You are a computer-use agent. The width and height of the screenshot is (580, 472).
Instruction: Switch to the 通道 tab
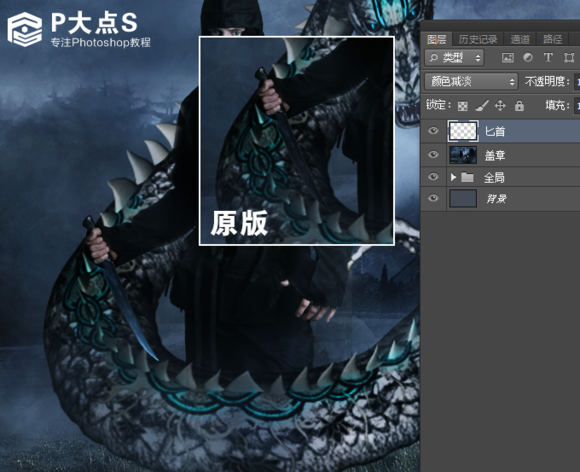(520, 39)
